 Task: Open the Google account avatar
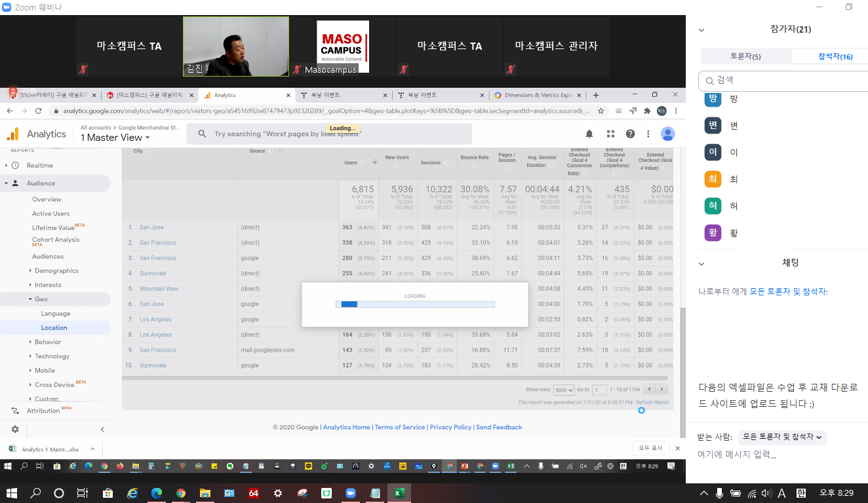point(667,134)
